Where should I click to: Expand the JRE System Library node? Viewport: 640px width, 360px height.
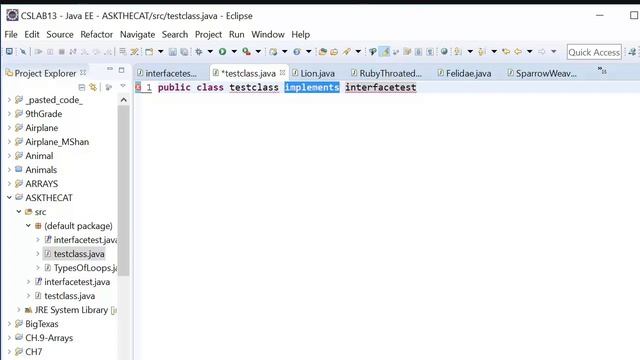pos(18,310)
